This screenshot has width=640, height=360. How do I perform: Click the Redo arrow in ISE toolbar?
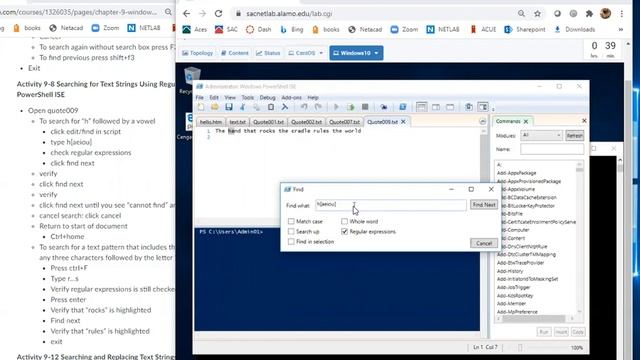click(x=318, y=107)
